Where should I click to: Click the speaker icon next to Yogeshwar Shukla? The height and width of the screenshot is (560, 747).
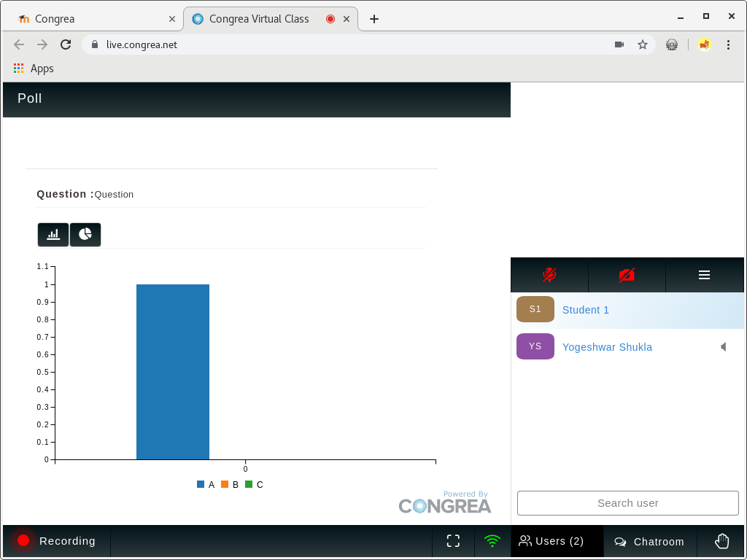click(x=723, y=346)
